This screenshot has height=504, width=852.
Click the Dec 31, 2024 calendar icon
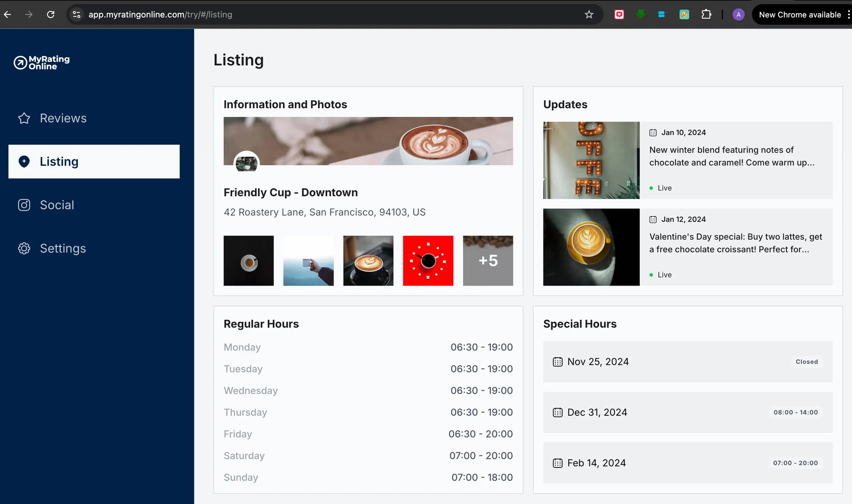click(558, 412)
